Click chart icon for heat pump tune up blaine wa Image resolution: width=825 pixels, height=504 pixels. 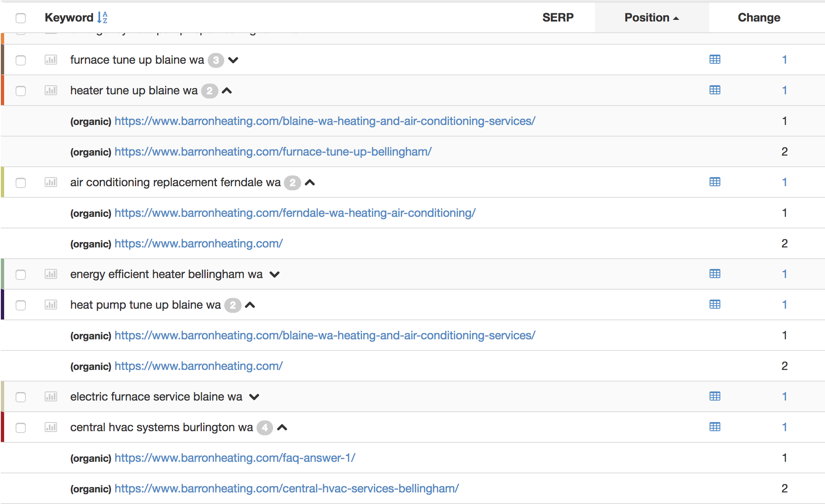tap(51, 305)
